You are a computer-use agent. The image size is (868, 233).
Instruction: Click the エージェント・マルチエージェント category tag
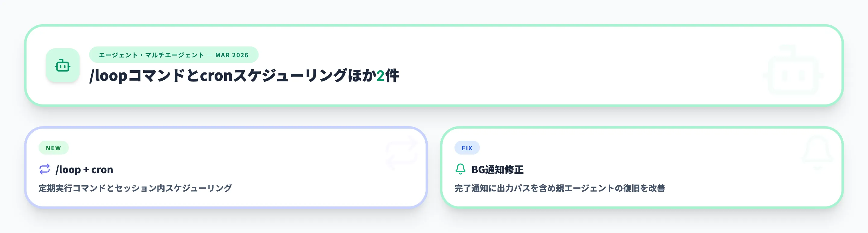click(151, 55)
